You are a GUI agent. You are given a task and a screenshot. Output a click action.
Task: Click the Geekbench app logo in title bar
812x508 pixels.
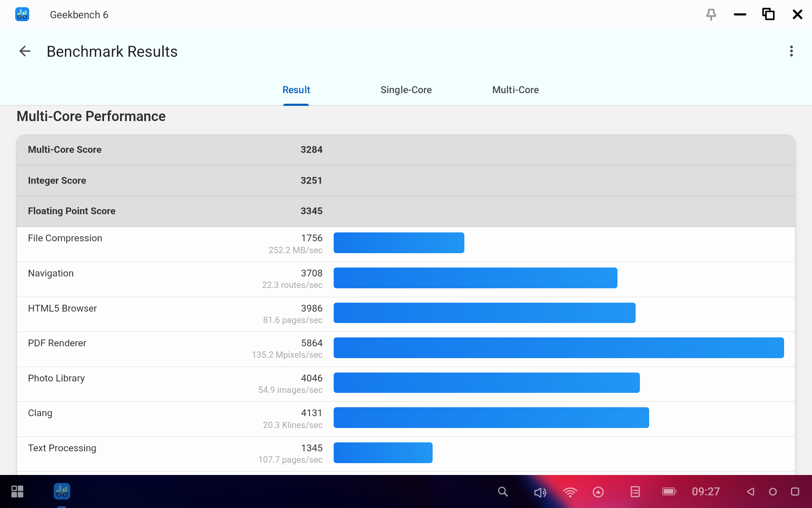pos(22,14)
